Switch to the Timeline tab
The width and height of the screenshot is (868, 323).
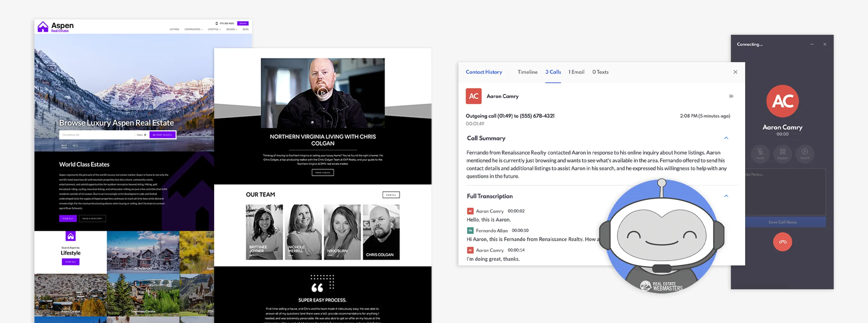coord(527,72)
